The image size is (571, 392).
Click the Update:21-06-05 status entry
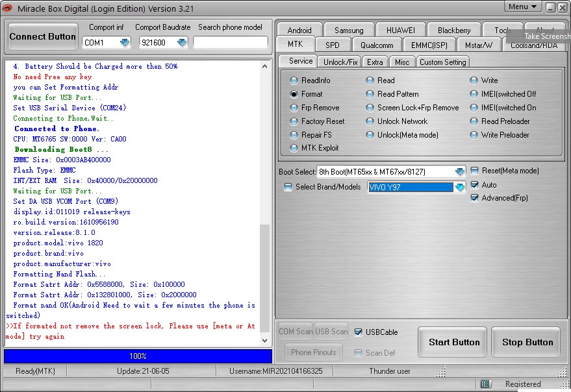tap(143, 371)
